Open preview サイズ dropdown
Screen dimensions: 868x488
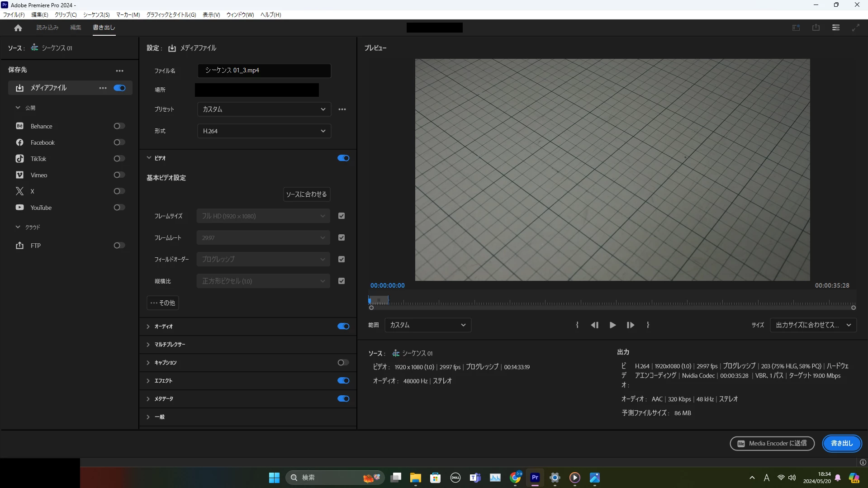click(813, 325)
